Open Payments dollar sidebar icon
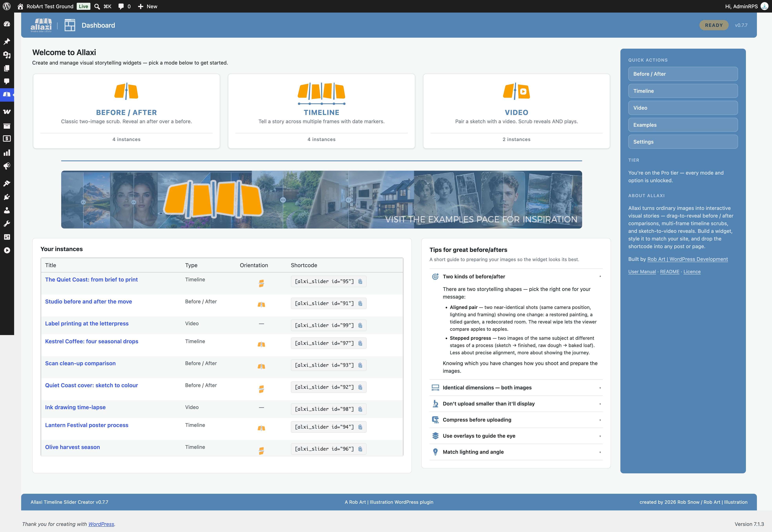The image size is (772, 532). (x=7, y=139)
